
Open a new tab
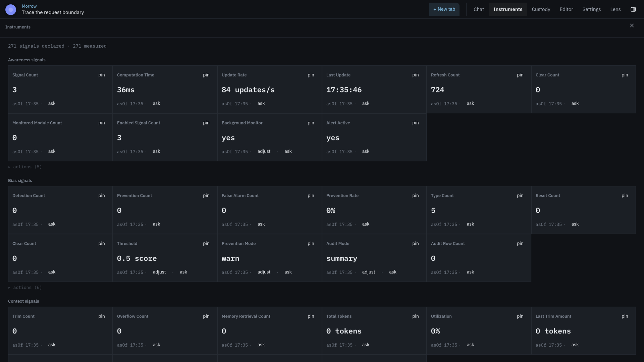coord(444,9)
